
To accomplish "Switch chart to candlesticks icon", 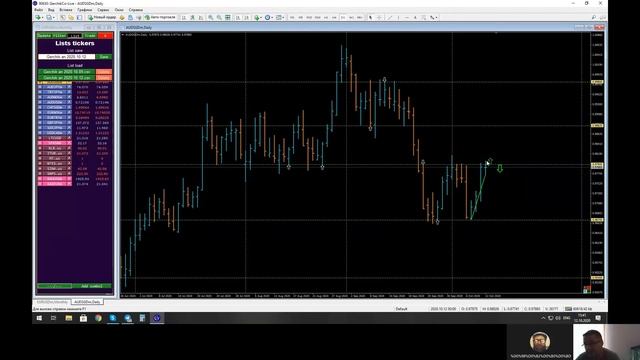I will [193, 18].
